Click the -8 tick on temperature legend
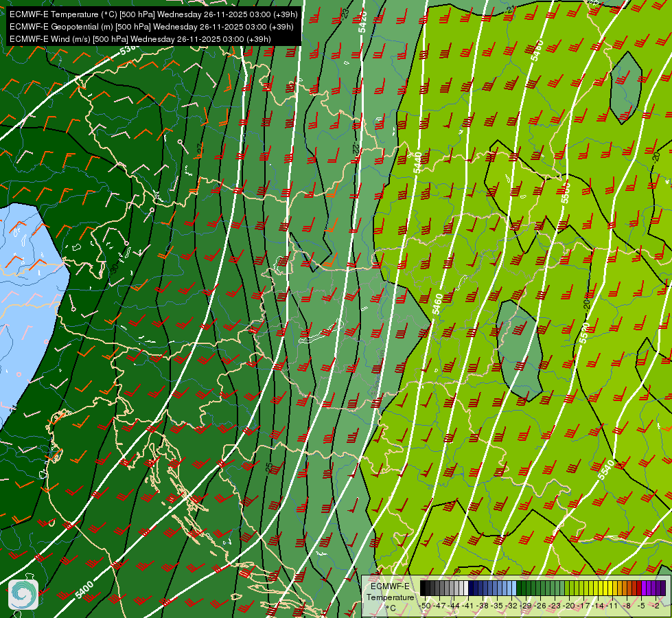 click(627, 606)
